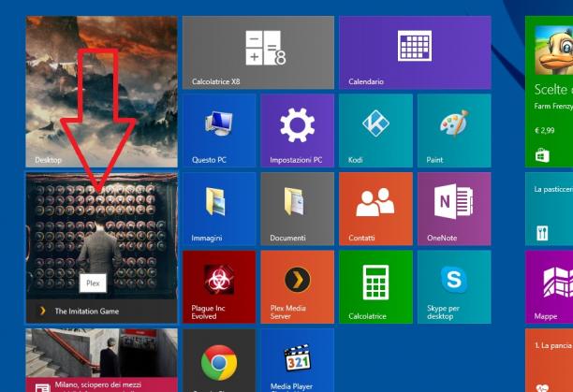Launch Media Player Classic tile
This screenshot has width=573, height=392.
(297, 360)
